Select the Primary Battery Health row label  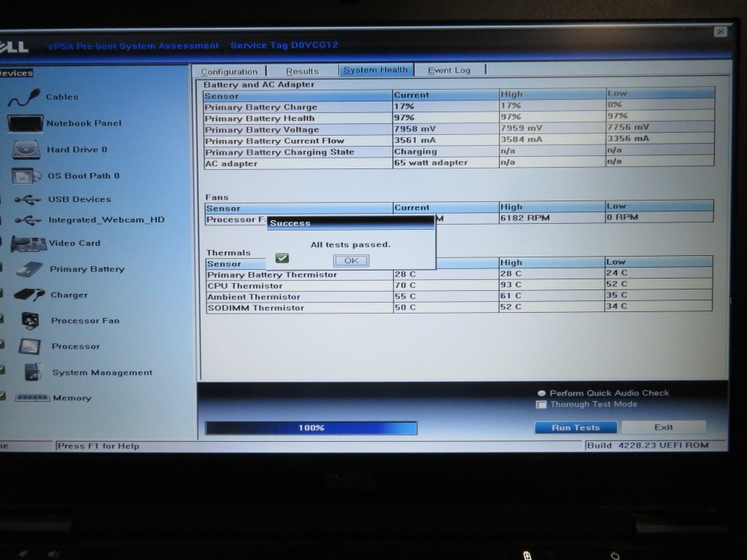coord(260,119)
